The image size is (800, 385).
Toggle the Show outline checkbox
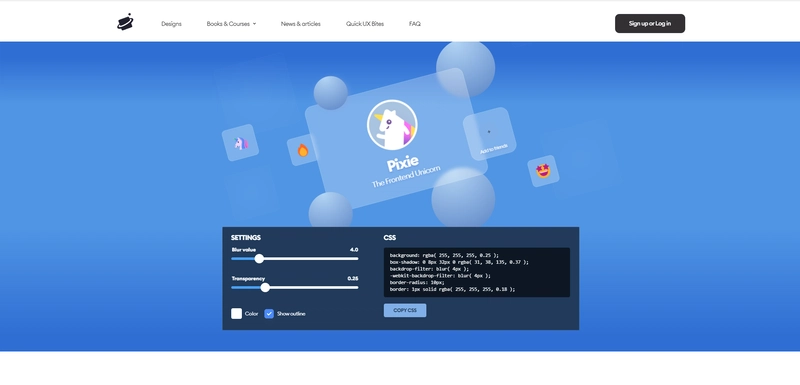click(269, 314)
